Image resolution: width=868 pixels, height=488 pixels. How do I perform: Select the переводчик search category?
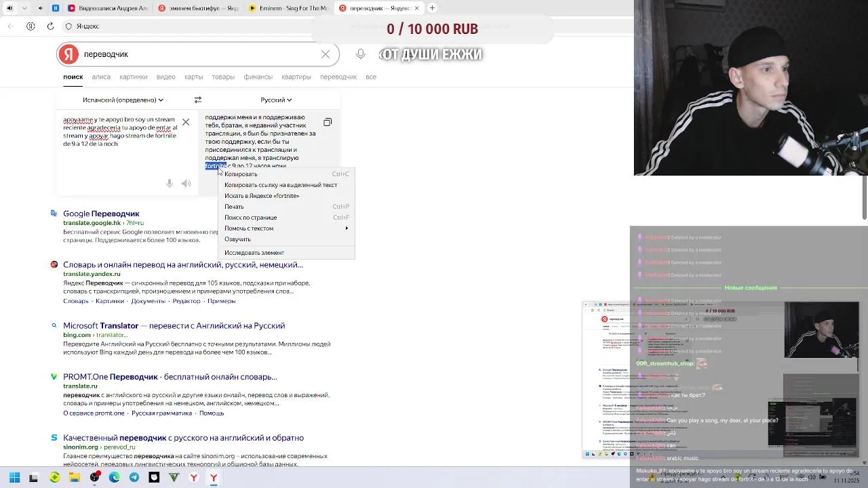coord(338,77)
